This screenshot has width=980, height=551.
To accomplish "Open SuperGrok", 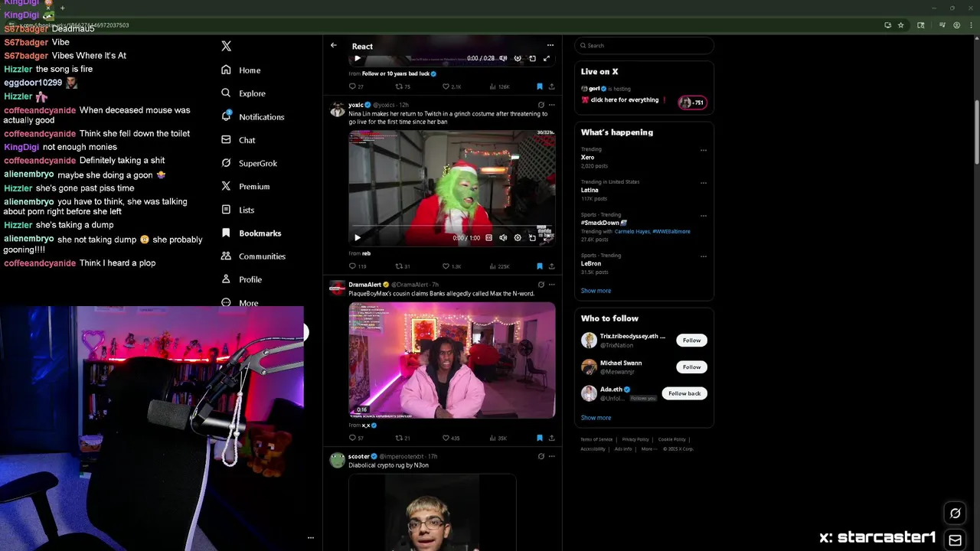I will tap(249, 163).
